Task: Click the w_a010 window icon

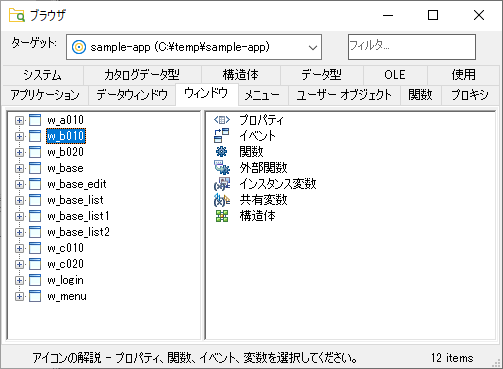Action: pos(35,120)
